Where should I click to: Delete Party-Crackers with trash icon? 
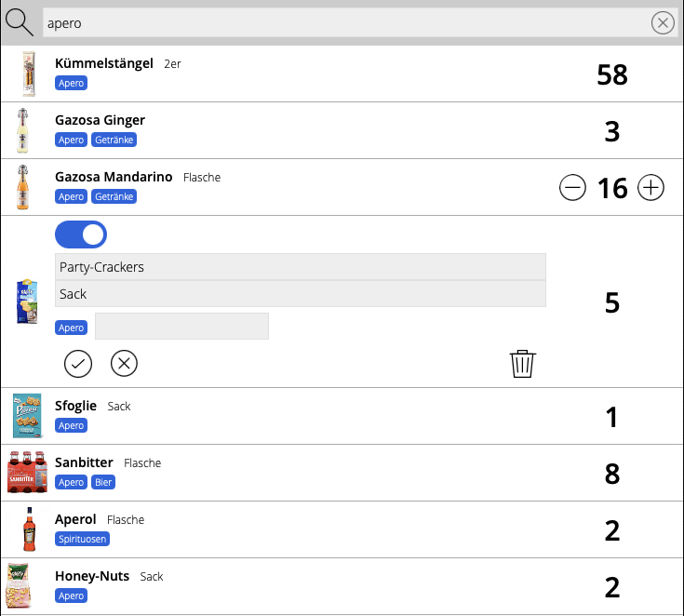point(523,363)
